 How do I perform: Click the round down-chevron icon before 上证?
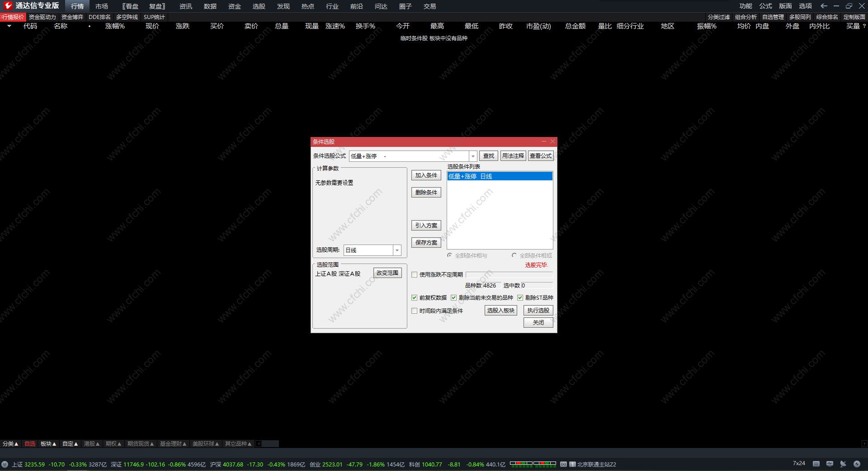[x=5, y=464]
